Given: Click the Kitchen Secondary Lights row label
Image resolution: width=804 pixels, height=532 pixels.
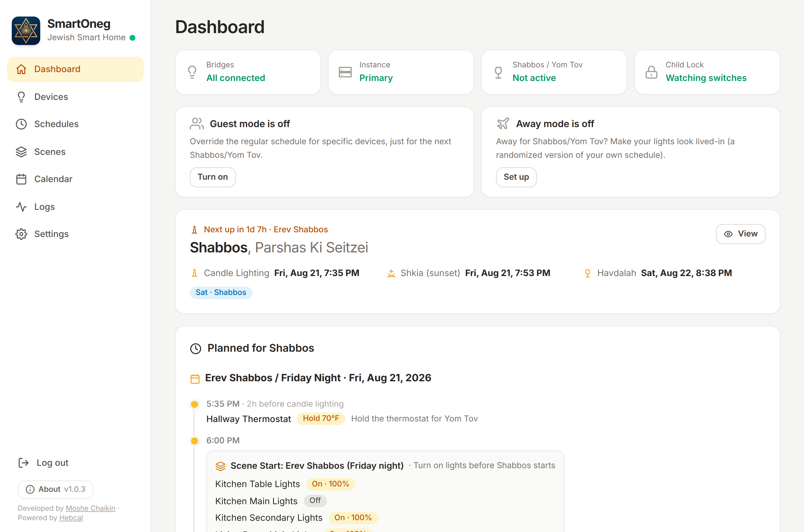Looking at the screenshot, I should [269, 518].
